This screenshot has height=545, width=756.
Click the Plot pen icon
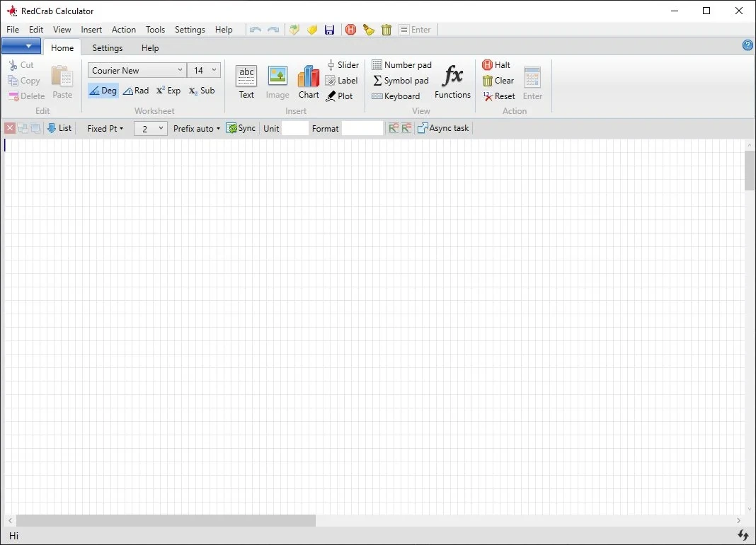coord(331,96)
